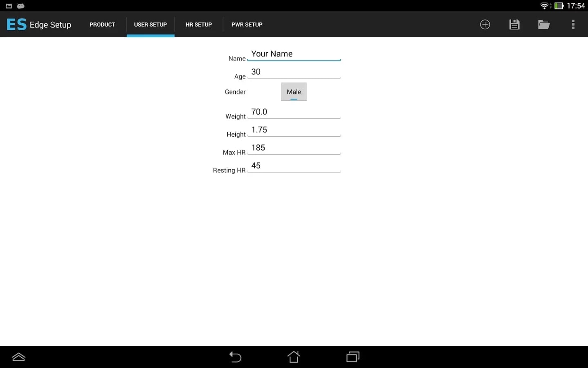Go to Android home screen
This screenshot has height=368, width=588.
tap(294, 357)
